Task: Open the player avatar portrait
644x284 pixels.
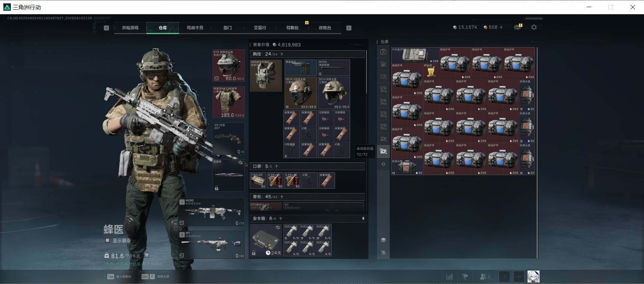Action: 534,277
